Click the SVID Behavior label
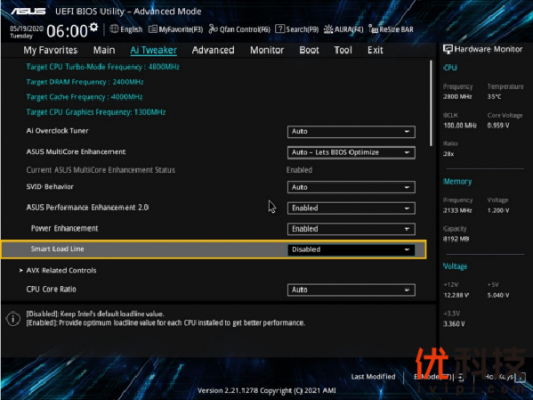 tap(50, 187)
